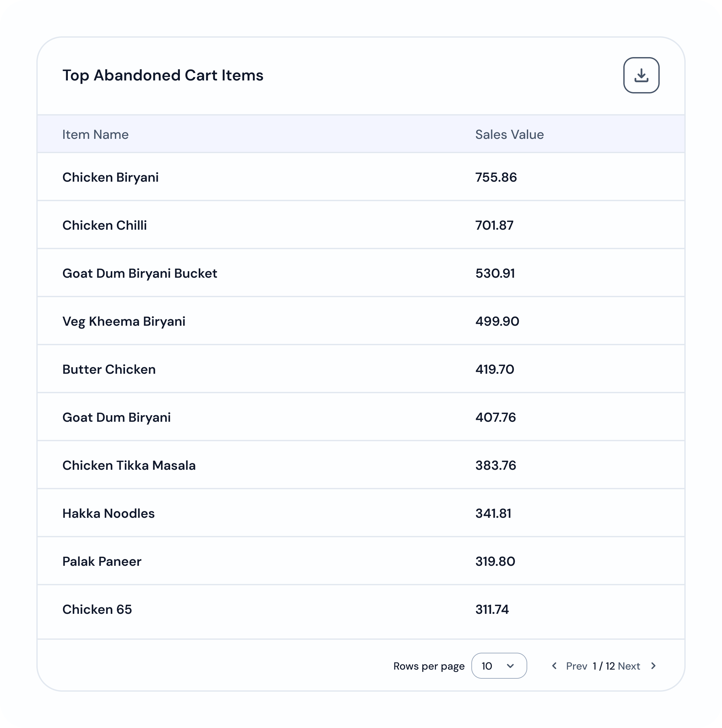This screenshot has width=722, height=728.
Task: Click the Chicken 65 item
Action: [x=97, y=609]
